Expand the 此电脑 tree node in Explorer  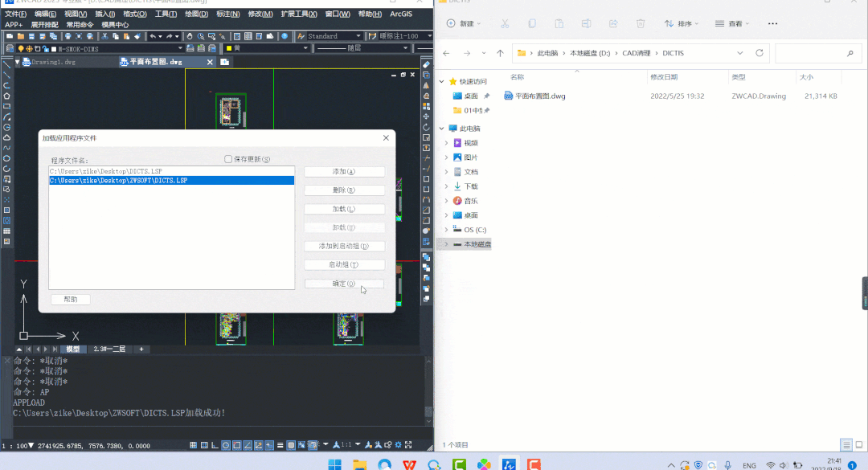pyautogui.click(x=442, y=129)
